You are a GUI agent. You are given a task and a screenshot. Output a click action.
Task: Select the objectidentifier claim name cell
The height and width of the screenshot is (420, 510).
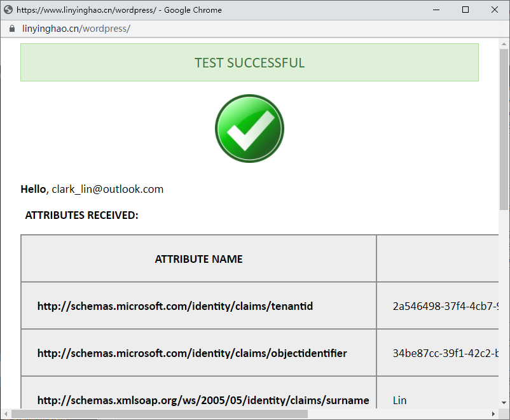(192, 353)
